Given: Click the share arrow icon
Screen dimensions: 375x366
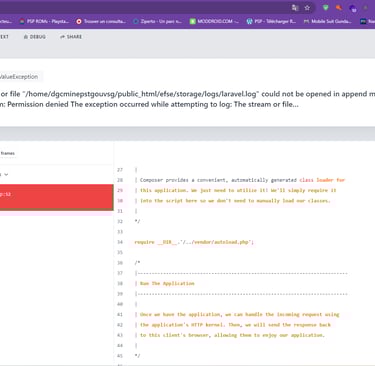Looking at the screenshot, I should 62,37.
